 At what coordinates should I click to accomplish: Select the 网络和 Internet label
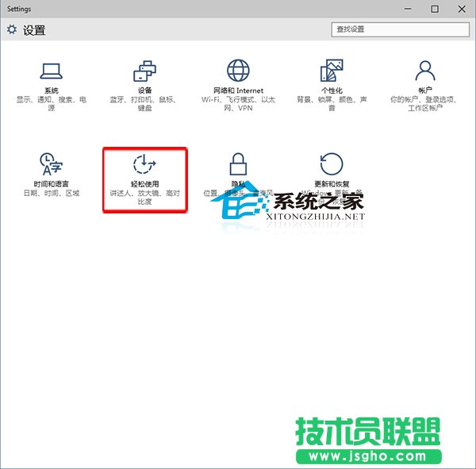point(238,90)
